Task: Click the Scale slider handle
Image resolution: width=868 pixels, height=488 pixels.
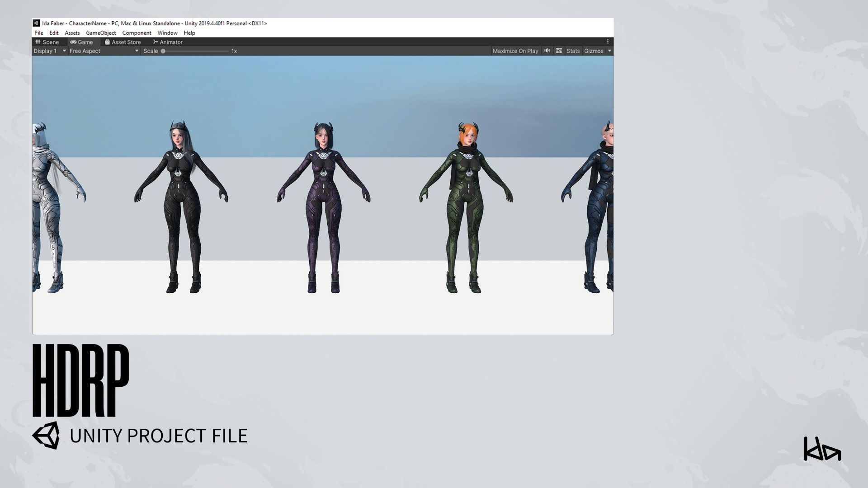Action: [x=163, y=51]
